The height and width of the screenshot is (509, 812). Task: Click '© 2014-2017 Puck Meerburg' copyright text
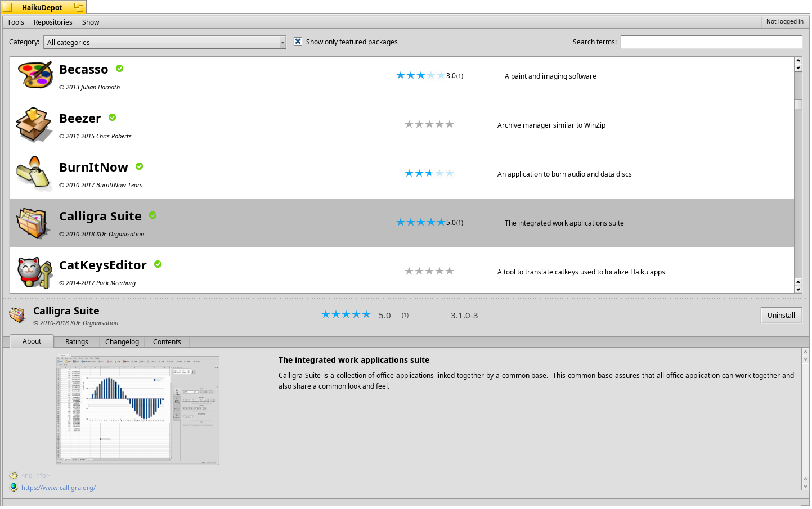(x=98, y=283)
